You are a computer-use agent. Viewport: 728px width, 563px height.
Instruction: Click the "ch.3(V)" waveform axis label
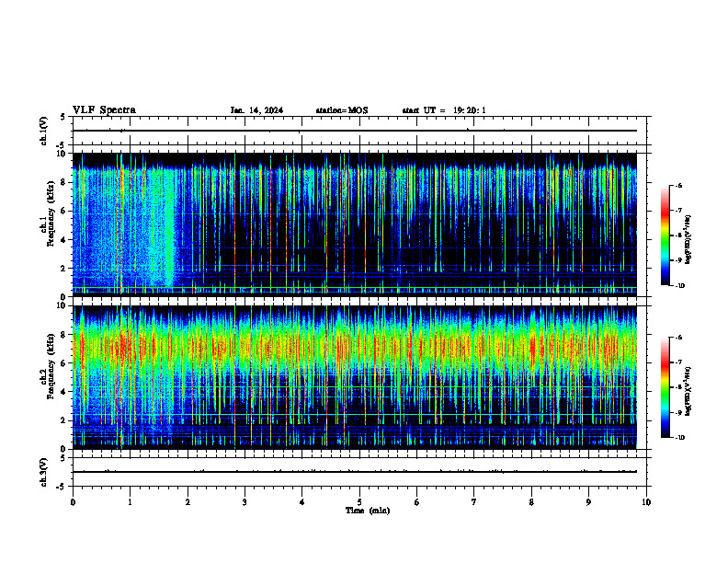tap(43, 473)
